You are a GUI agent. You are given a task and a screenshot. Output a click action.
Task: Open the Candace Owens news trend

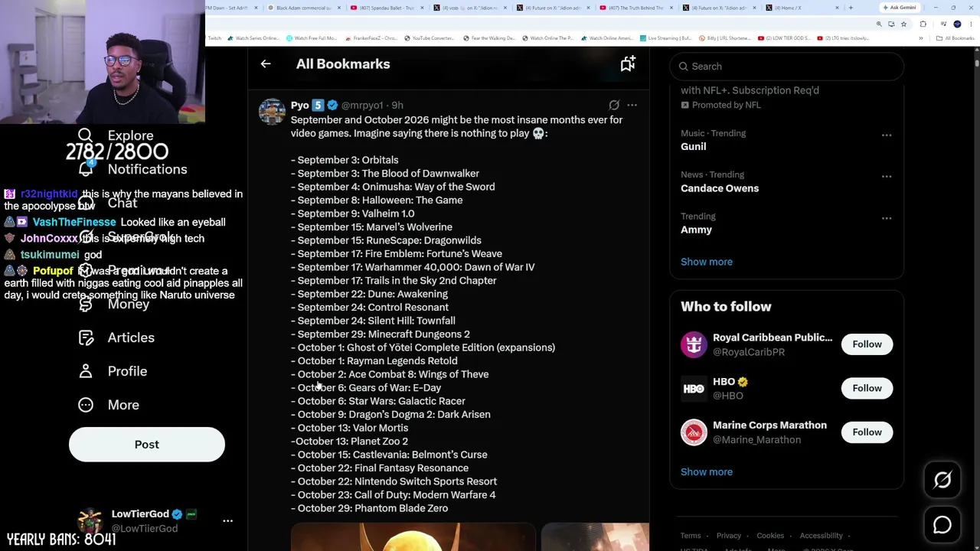click(x=720, y=188)
